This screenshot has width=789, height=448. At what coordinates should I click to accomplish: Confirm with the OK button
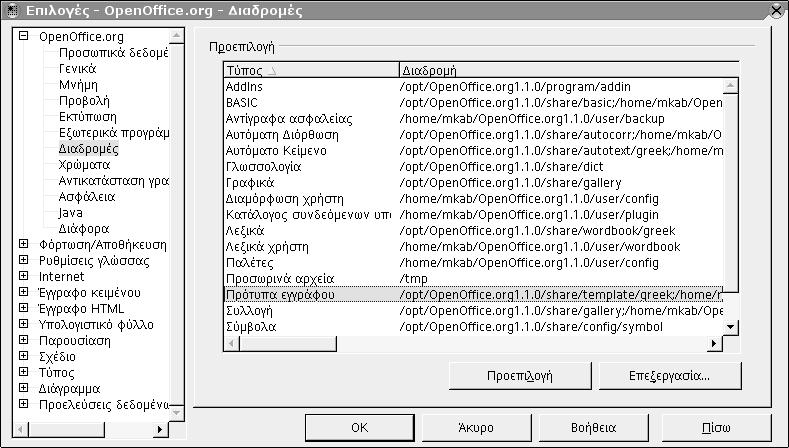click(359, 428)
